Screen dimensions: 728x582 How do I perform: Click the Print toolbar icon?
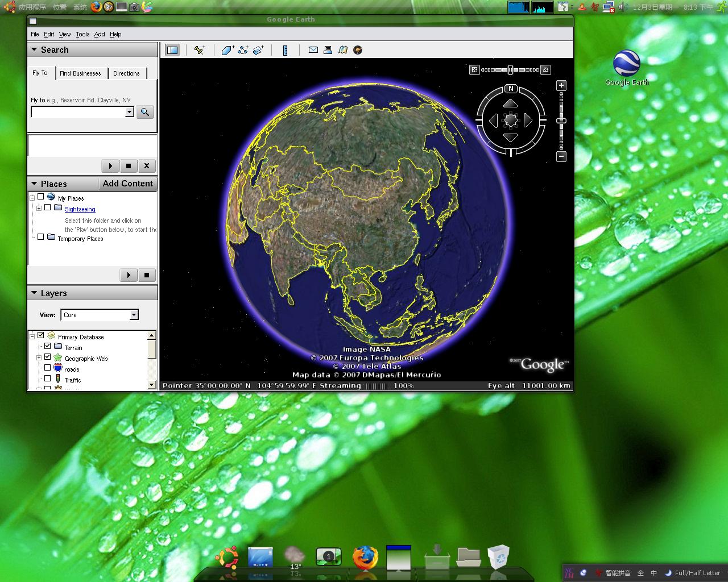point(328,50)
